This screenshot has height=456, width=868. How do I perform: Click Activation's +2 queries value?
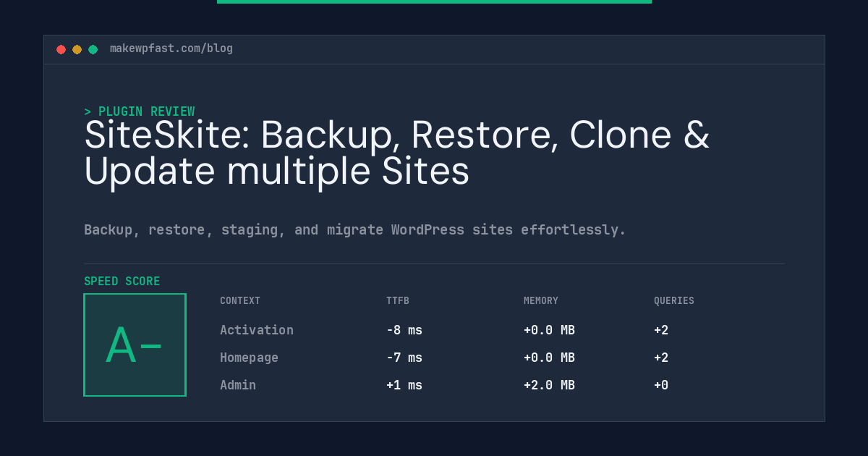pyautogui.click(x=661, y=330)
